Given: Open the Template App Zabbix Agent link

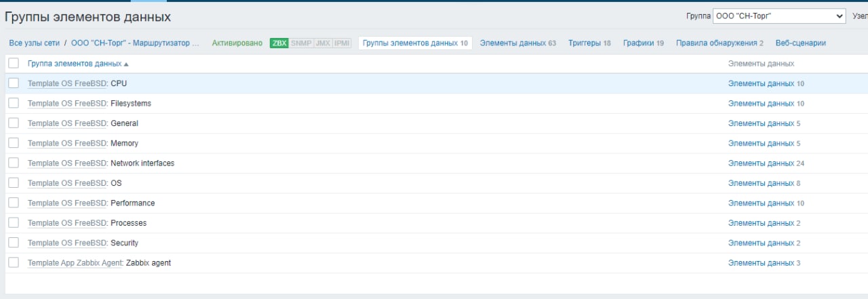Looking at the screenshot, I should pyautogui.click(x=75, y=262).
